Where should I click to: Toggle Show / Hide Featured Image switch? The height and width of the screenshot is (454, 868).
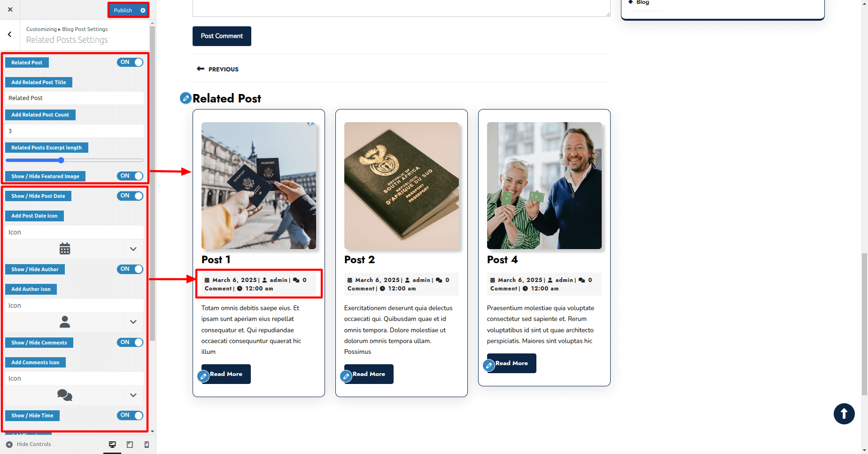[x=130, y=176]
